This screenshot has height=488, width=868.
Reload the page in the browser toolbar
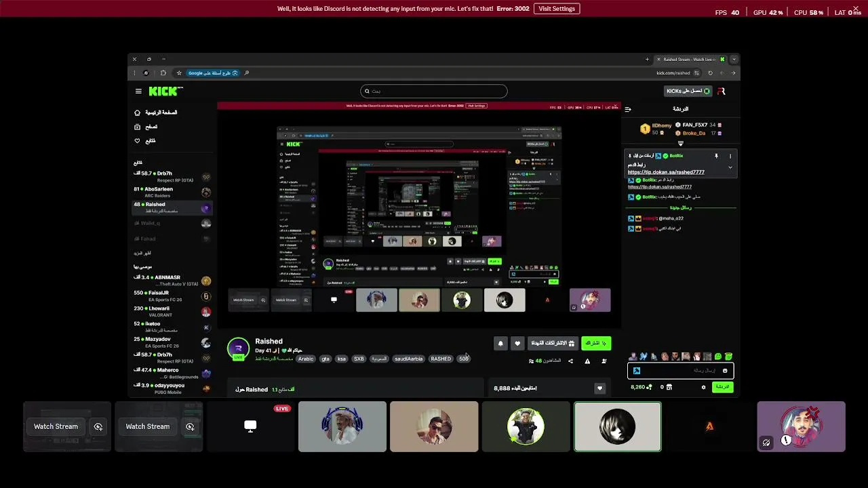(710, 73)
